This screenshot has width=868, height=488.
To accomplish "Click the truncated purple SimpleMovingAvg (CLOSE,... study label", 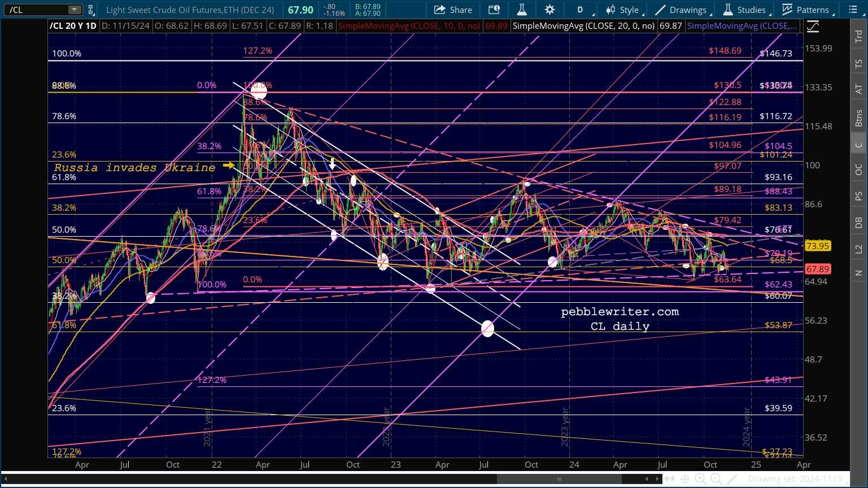I will coord(742,26).
